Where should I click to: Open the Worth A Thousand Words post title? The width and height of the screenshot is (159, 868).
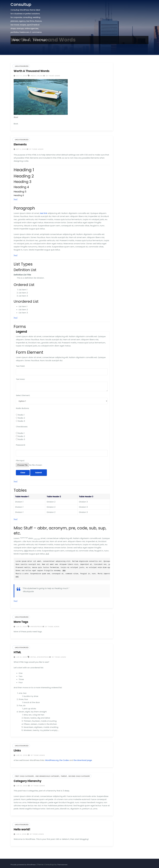point(31,71)
